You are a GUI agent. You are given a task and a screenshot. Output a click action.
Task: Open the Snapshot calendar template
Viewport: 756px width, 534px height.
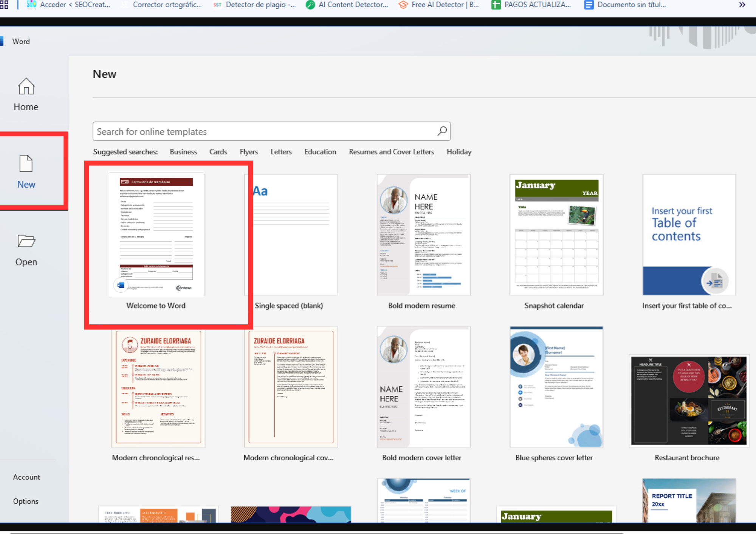[556, 235]
